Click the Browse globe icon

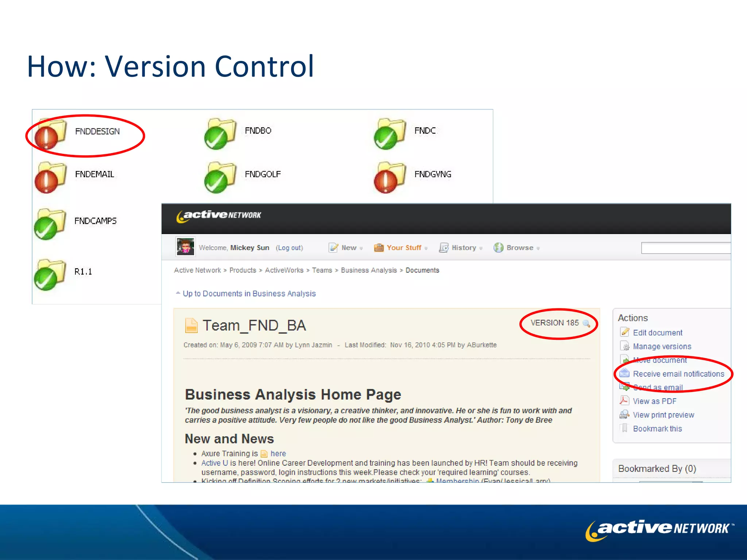coord(498,248)
